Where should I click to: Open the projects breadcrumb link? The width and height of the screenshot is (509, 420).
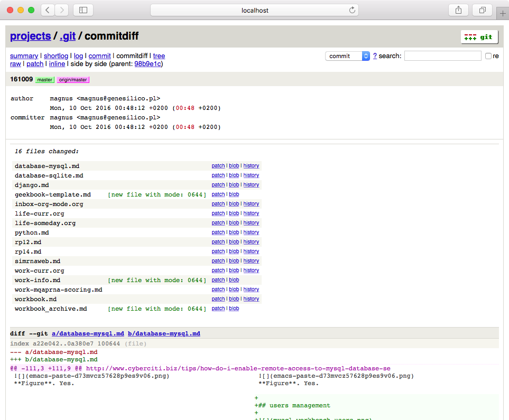click(31, 36)
